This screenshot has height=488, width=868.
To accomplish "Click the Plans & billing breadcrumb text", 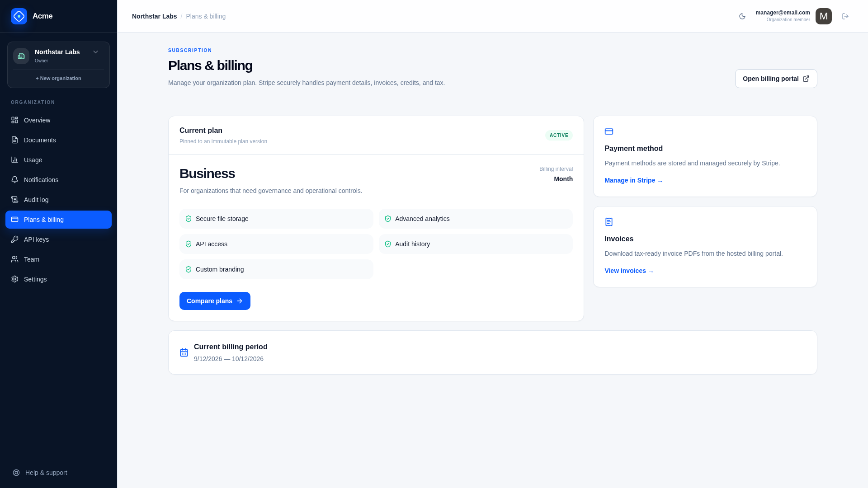I will click(x=206, y=16).
